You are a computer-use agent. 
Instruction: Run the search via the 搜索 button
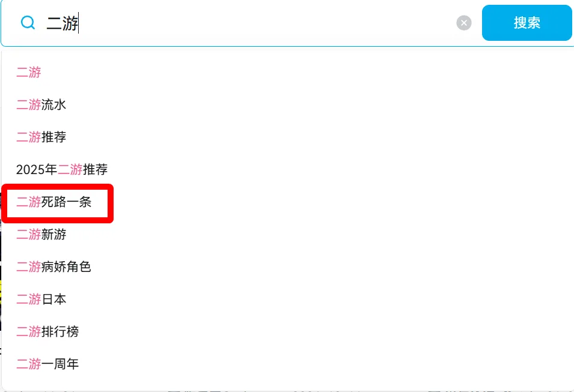(527, 23)
